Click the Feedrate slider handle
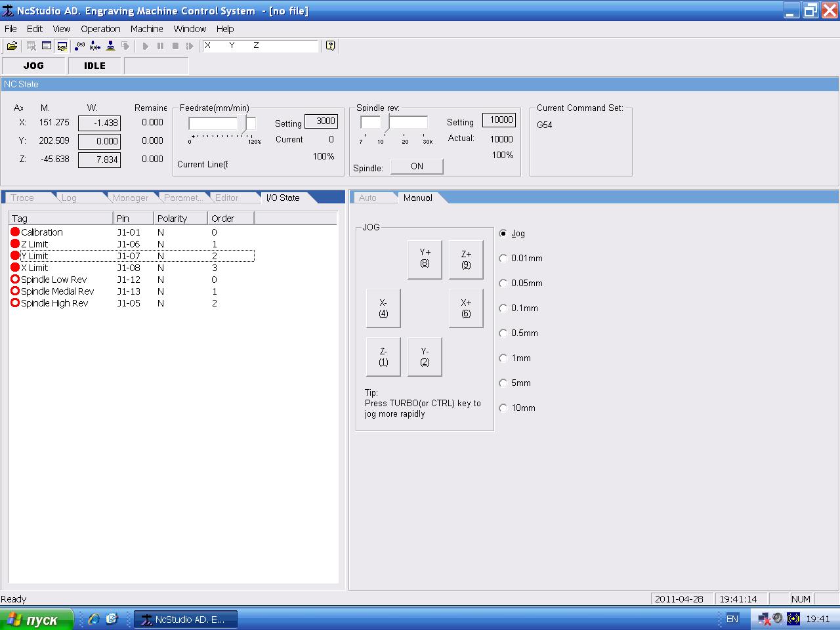840x630 pixels. point(242,124)
